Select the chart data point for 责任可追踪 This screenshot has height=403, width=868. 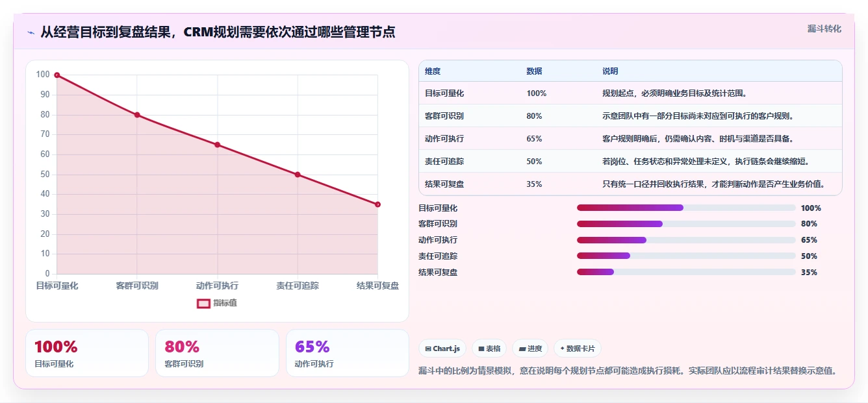pyautogui.click(x=298, y=175)
